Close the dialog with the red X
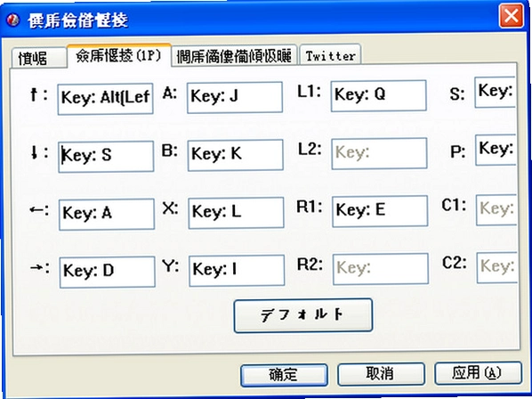Image resolution: width=532 pixels, height=399 pixels. [511, 16]
